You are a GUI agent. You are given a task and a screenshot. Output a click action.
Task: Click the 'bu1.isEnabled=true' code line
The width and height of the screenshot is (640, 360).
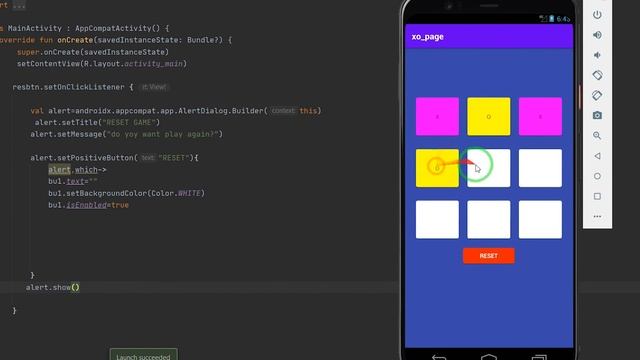click(89, 205)
